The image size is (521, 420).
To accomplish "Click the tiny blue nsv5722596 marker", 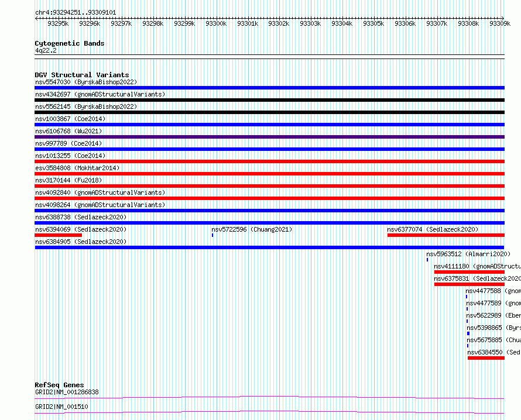I will [212, 235].
